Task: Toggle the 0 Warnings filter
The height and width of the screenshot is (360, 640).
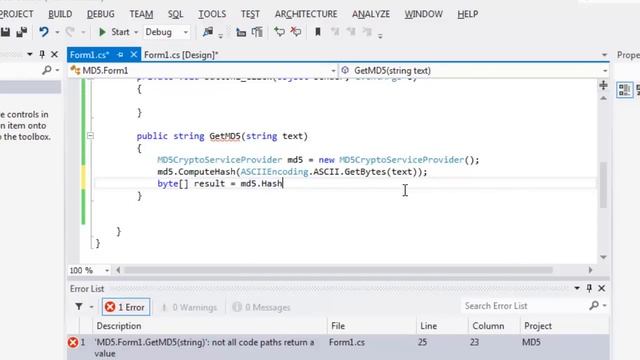Action: pos(189,307)
